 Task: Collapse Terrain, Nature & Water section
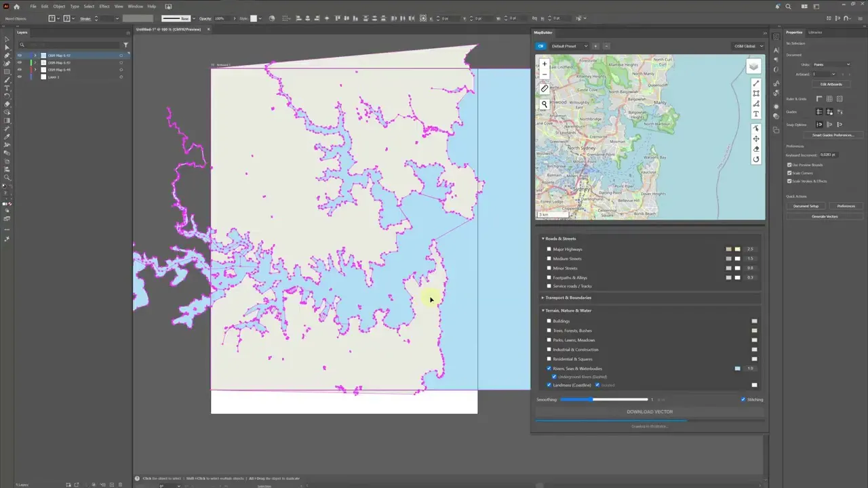coord(543,310)
